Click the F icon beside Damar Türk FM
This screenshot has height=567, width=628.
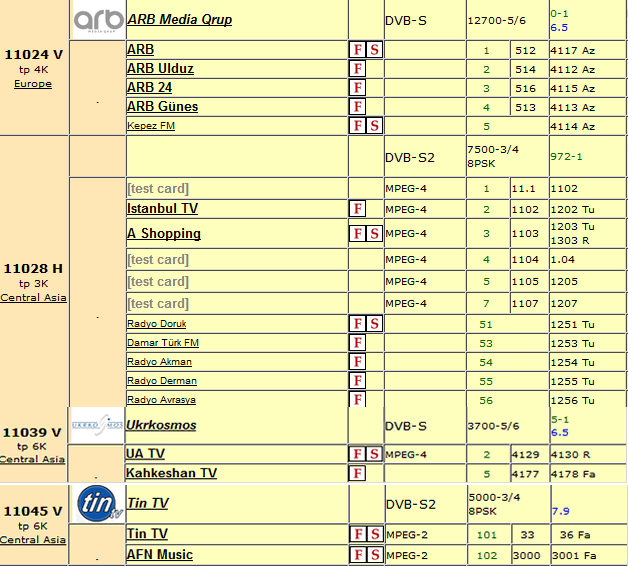click(x=357, y=343)
